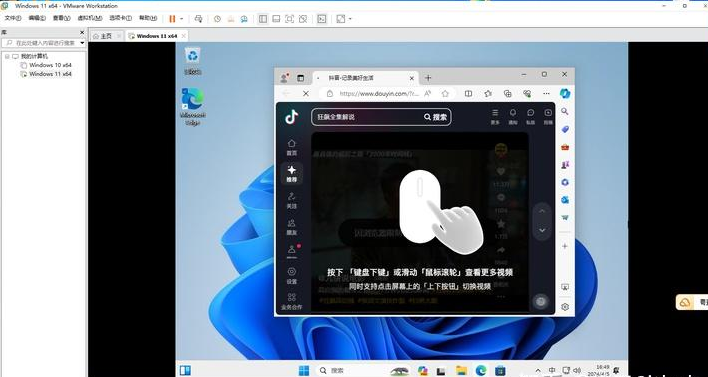Switch to next video with down arrow

542,230
